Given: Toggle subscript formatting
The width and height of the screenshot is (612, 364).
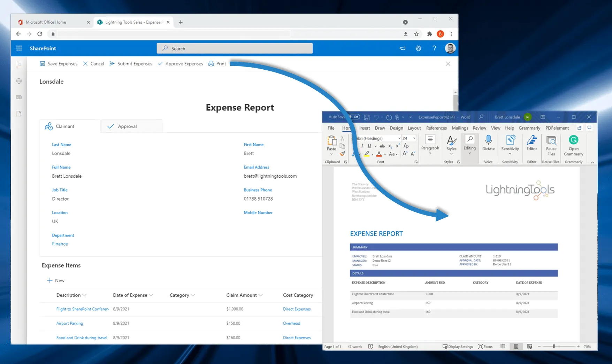Looking at the screenshot, I should click(x=390, y=146).
